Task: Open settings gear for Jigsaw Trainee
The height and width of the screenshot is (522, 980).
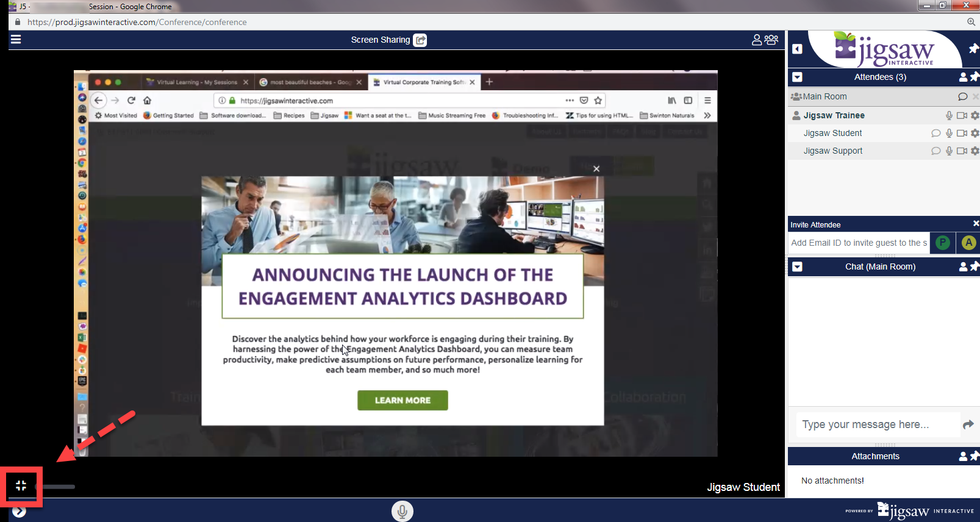Action: pos(975,115)
